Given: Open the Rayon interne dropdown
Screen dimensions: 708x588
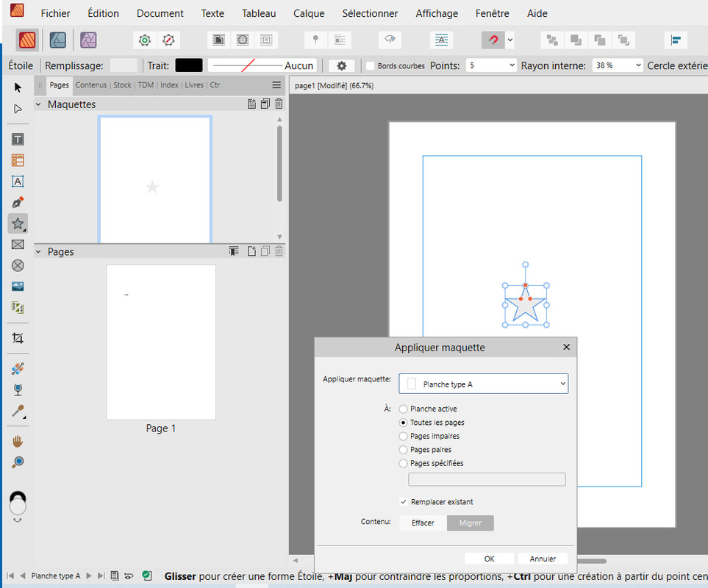Looking at the screenshot, I should (x=638, y=65).
